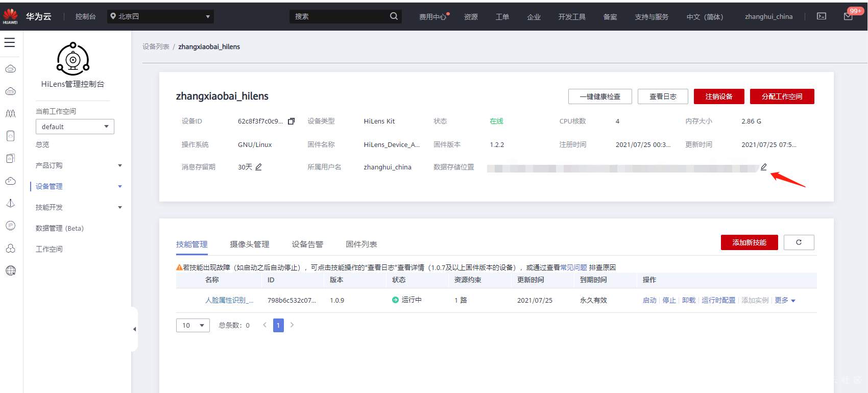Open 费用中心 in the top bar
This screenshot has width=868, height=393.
[x=432, y=17]
